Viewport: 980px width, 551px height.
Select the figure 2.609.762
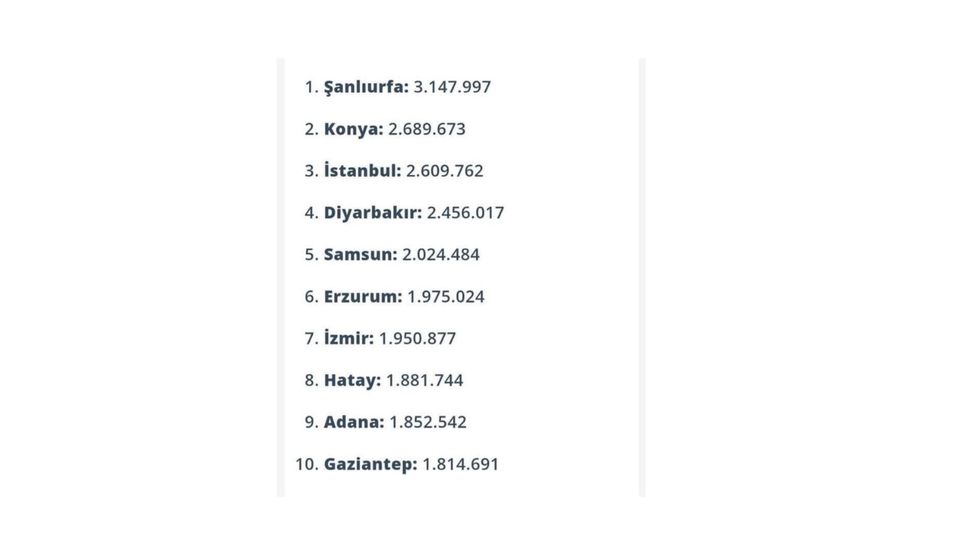445,171
